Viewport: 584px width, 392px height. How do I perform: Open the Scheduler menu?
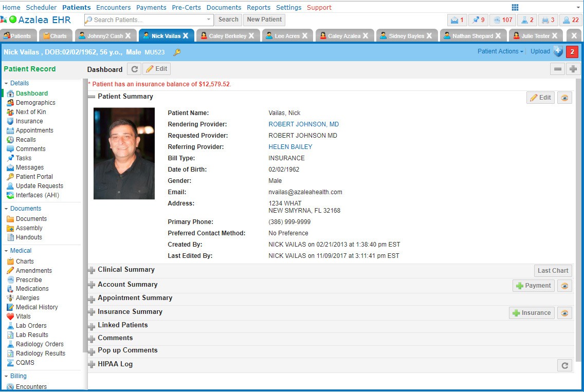coord(41,7)
